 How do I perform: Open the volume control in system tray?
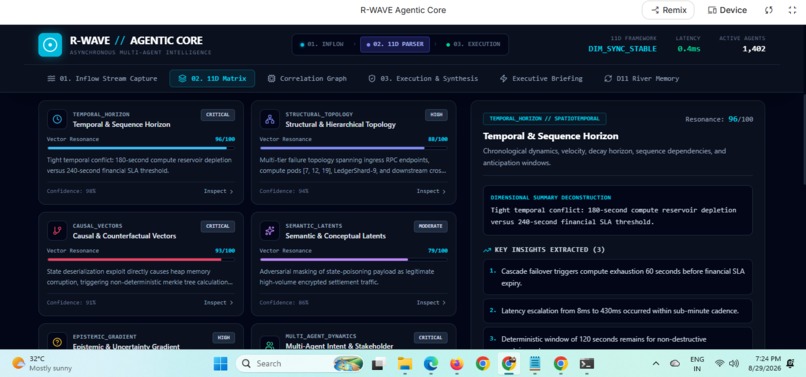click(x=734, y=364)
